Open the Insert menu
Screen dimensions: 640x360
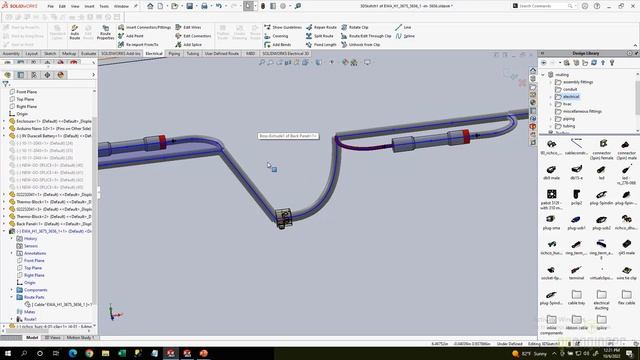tap(89, 7)
